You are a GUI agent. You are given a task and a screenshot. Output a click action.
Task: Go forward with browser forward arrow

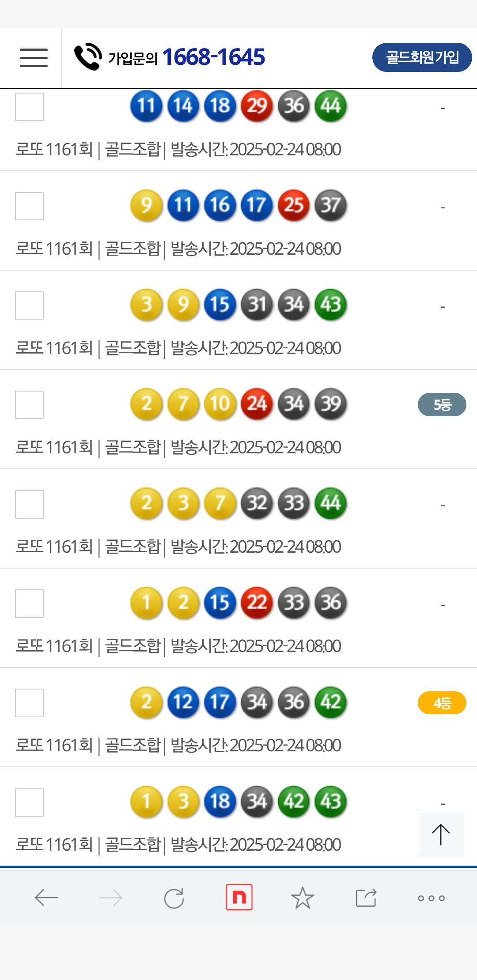[x=110, y=897]
